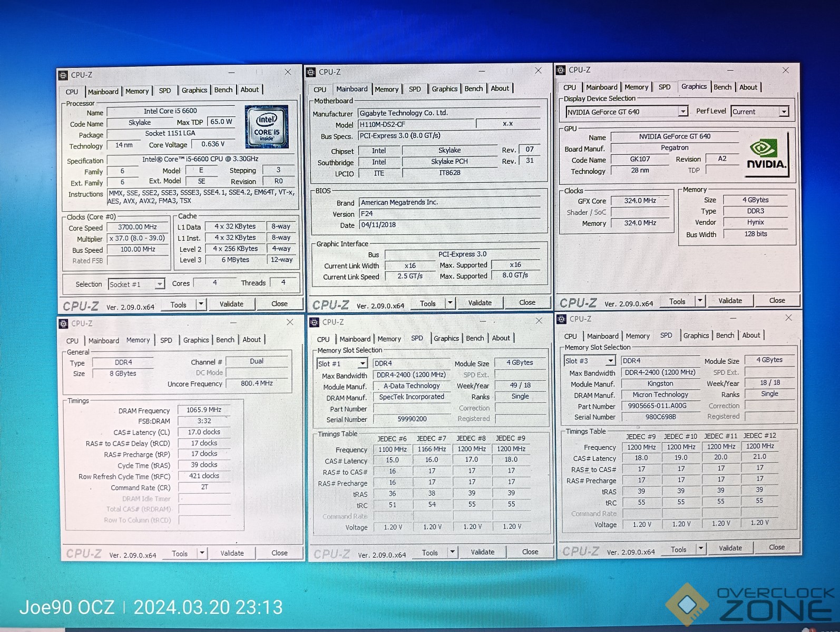
Task: Click DRAM Frequency value 1065.9 MHz
Action: 204,410
